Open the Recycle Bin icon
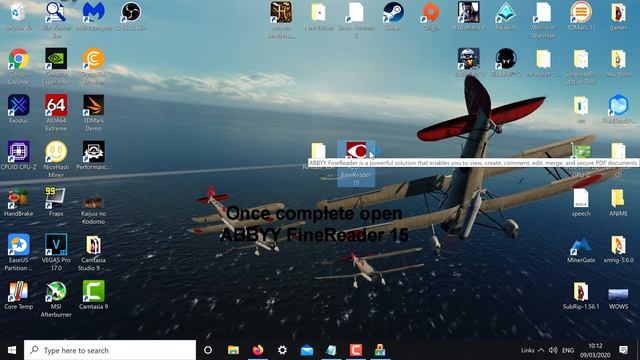640x360 pixels. 18,17
